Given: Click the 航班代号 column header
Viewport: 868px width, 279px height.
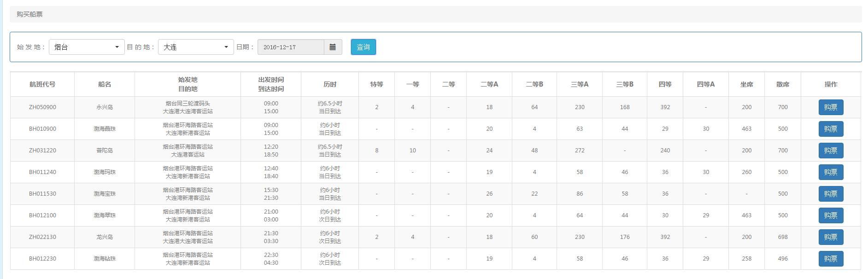Looking at the screenshot, I should 42,84.
